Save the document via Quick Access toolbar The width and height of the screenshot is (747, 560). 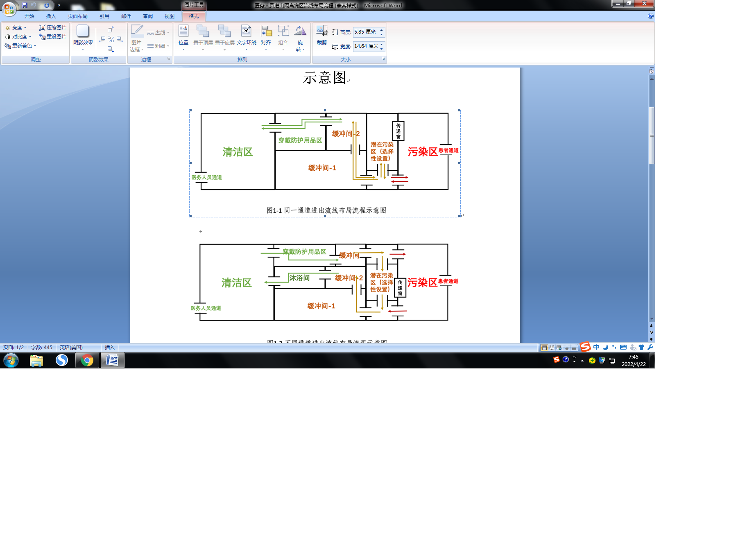click(x=25, y=5)
